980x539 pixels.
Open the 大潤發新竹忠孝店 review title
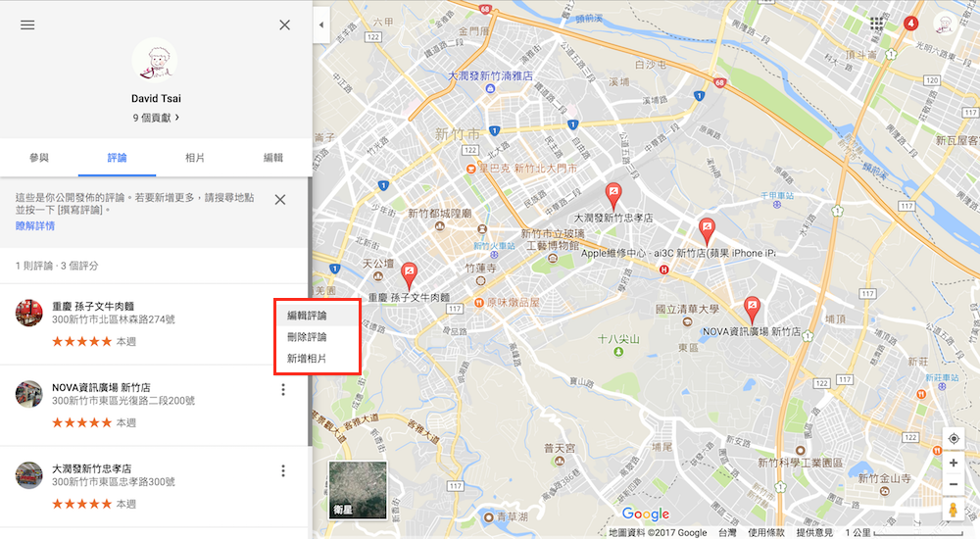point(91,468)
